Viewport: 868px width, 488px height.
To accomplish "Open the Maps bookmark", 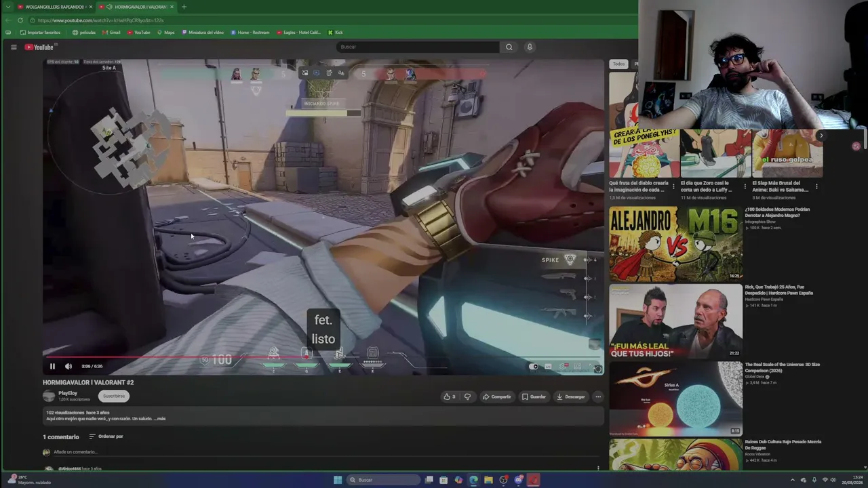I will click(x=165, y=33).
